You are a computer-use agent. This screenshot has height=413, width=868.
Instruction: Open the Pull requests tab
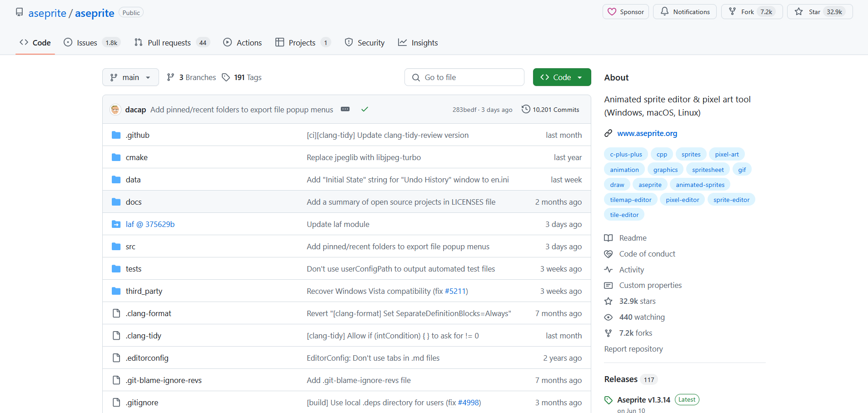169,43
